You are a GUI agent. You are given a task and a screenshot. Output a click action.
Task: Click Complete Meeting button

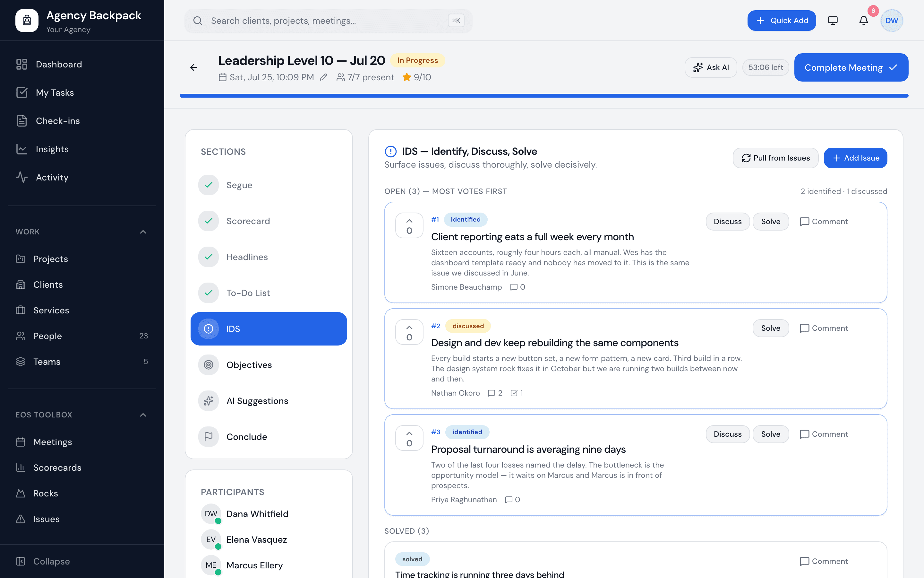(851, 68)
